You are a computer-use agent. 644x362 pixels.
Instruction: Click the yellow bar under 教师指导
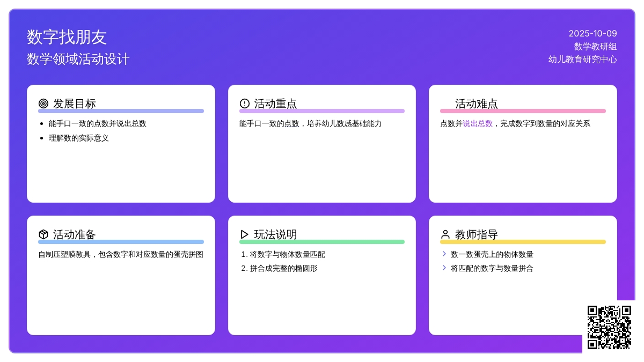click(x=523, y=242)
